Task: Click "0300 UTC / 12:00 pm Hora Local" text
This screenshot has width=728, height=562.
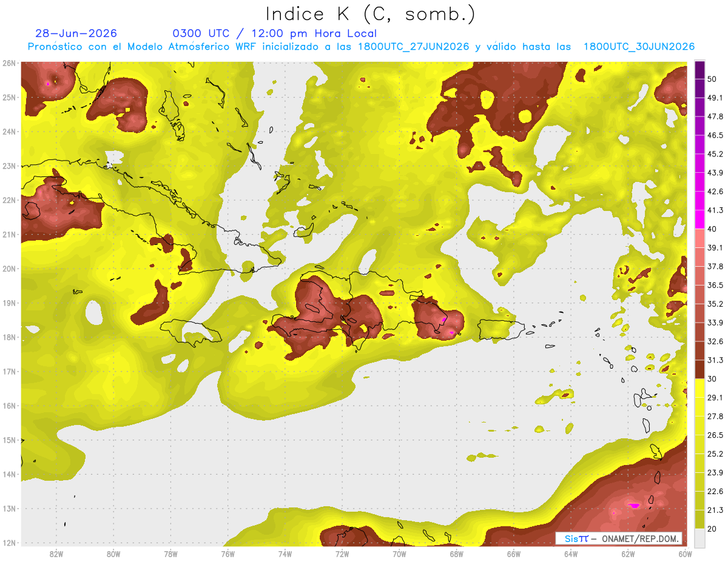Action: [275, 33]
